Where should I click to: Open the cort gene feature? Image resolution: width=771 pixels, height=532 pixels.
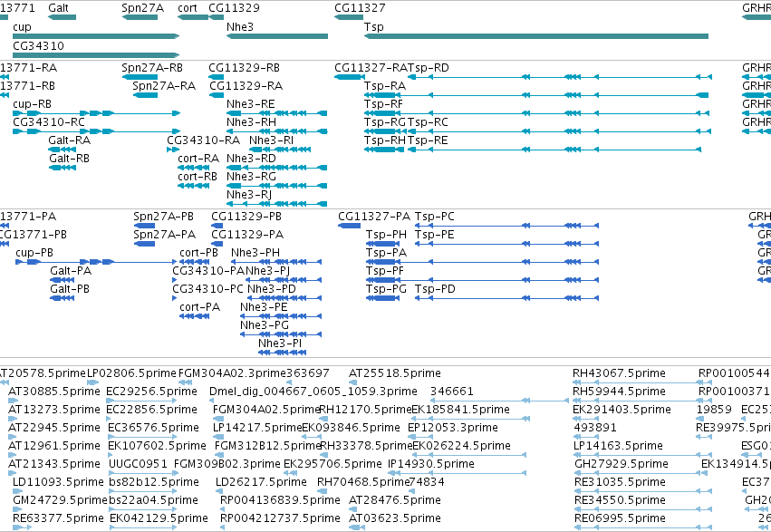coord(193,17)
